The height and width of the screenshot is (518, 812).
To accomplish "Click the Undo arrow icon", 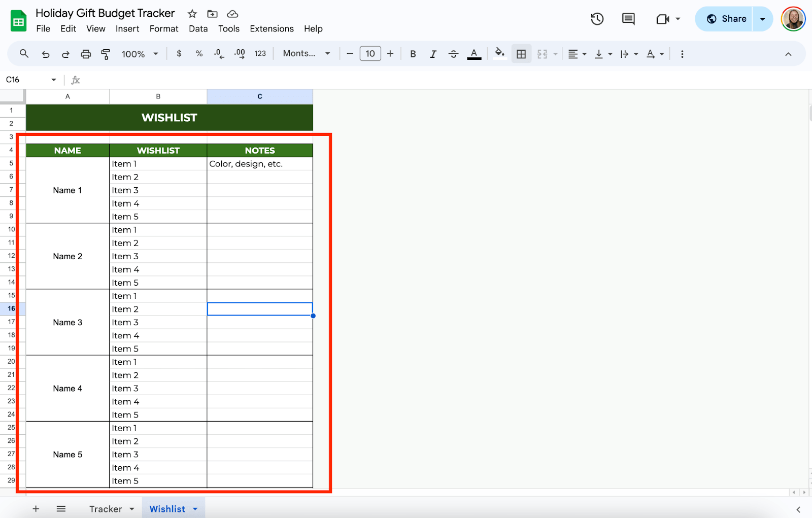I will tap(45, 54).
